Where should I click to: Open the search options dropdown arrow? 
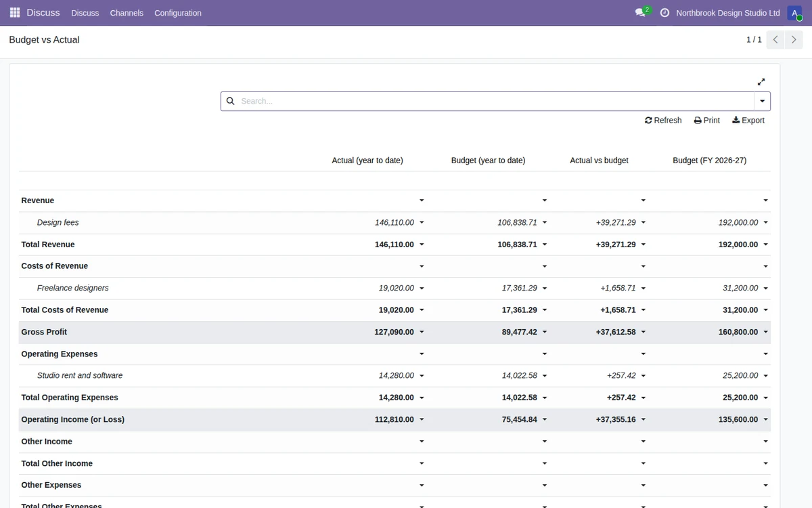762,101
